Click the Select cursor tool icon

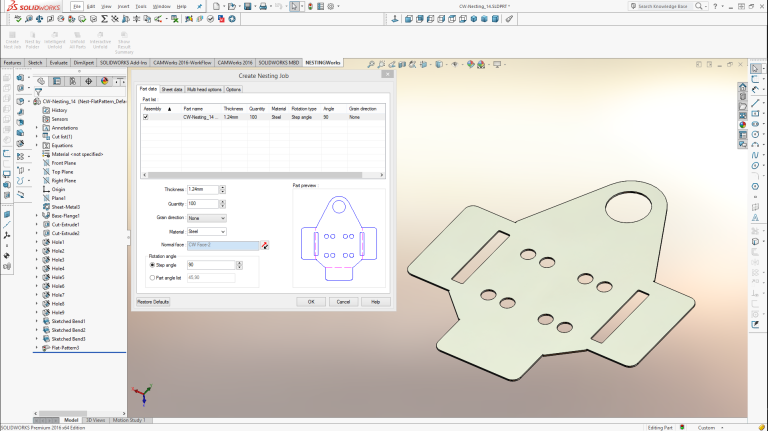coord(294,6)
